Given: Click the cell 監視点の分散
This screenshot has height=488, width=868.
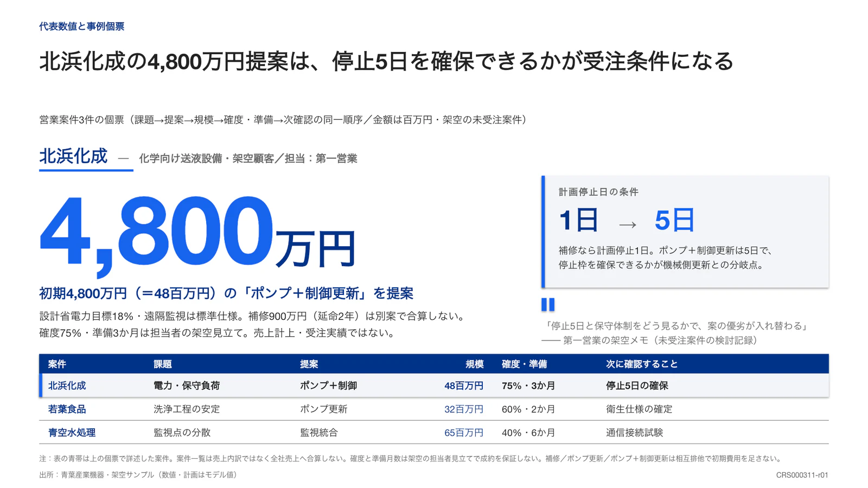Looking at the screenshot, I should coord(182,433).
